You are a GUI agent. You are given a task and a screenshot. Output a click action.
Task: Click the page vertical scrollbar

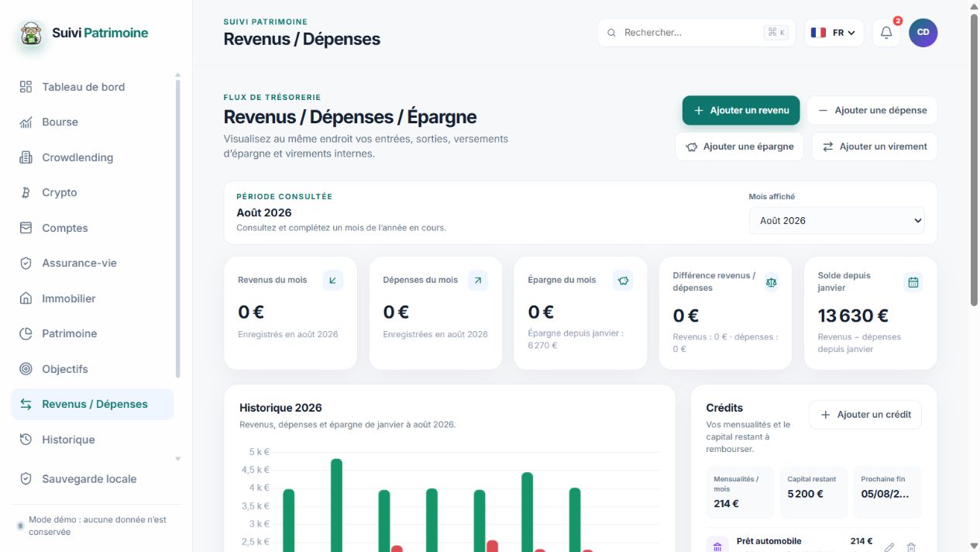click(974, 160)
